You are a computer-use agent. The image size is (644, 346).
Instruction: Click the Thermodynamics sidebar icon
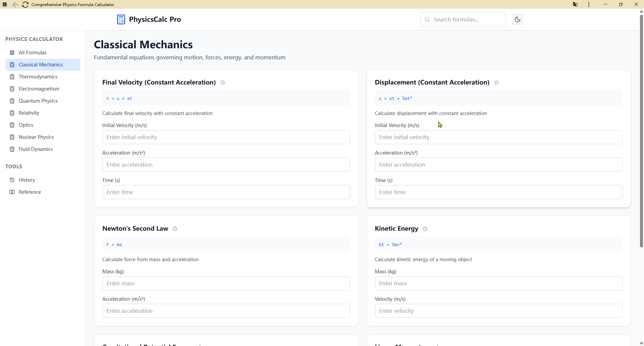[12, 77]
